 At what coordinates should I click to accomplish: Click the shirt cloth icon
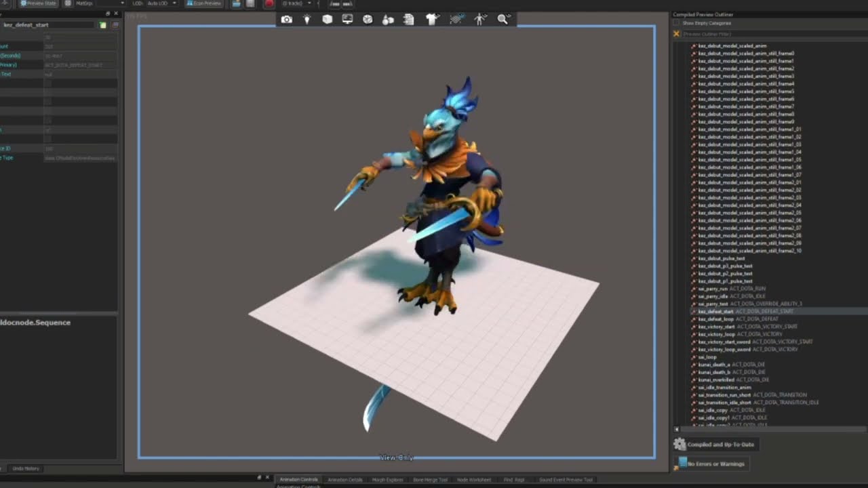pyautogui.click(x=432, y=20)
